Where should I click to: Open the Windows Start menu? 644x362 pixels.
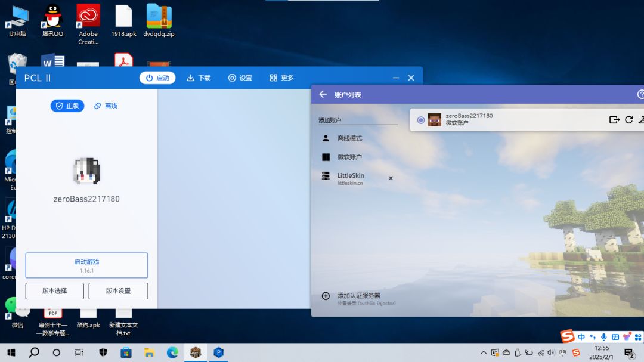11,352
